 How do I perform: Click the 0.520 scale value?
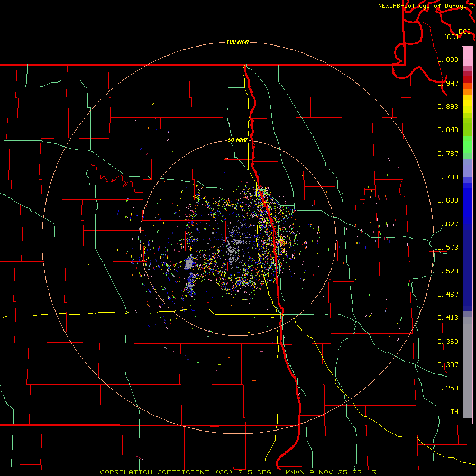pyautogui.click(x=448, y=271)
